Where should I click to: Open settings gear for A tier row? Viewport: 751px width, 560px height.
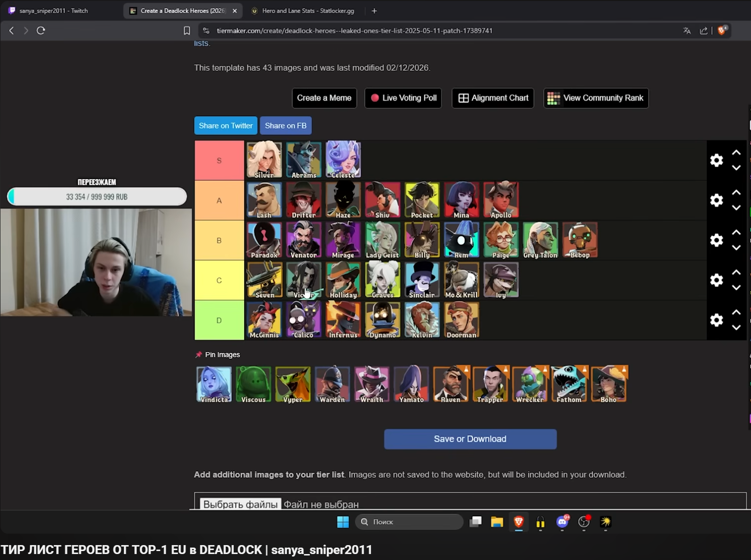pos(717,200)
